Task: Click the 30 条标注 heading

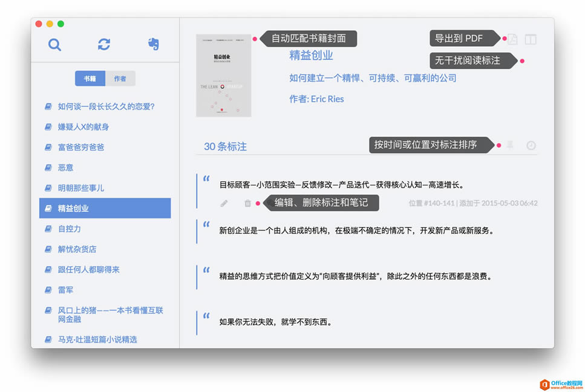Action: pyautogui.click(x=225, y=146)
